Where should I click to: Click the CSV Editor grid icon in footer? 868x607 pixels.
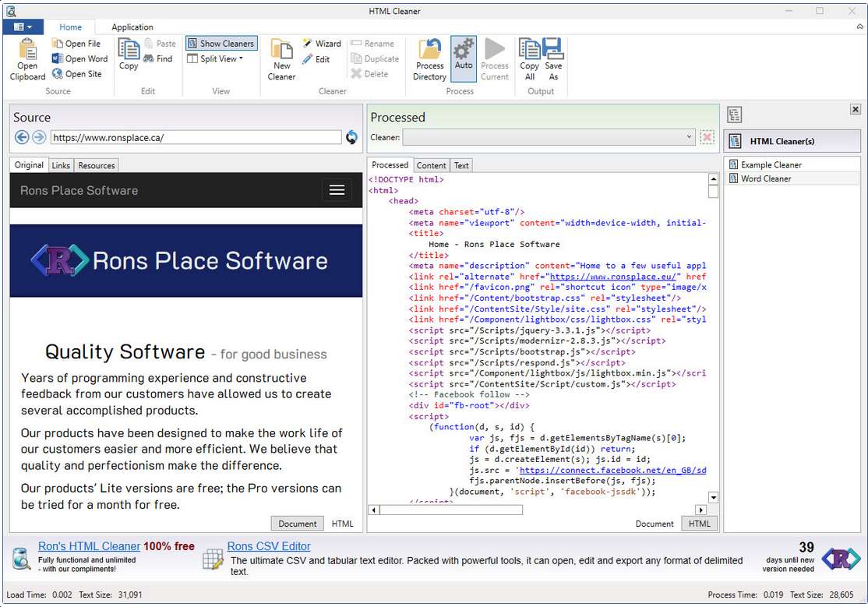click(213, 559)
